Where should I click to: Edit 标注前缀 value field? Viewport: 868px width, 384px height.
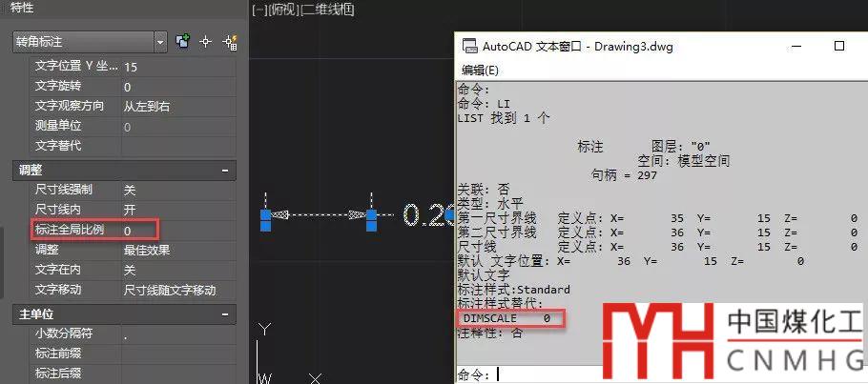[178, 354]
